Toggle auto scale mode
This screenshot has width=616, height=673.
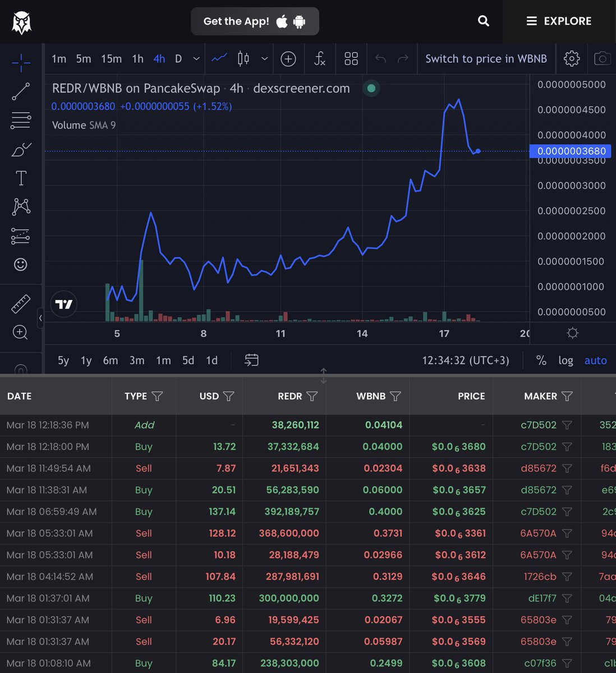coord(595,361)
